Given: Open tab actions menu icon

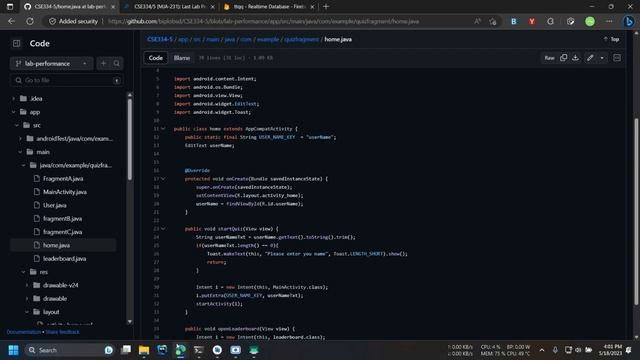Looking at the screenshot, I should tap(10, 7).
